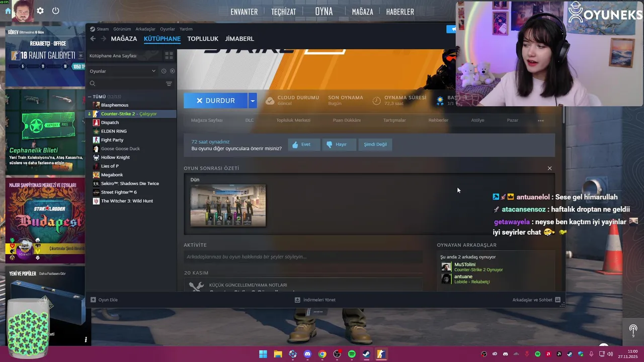Switch to the TOPLULUK tab

(203, 39)
